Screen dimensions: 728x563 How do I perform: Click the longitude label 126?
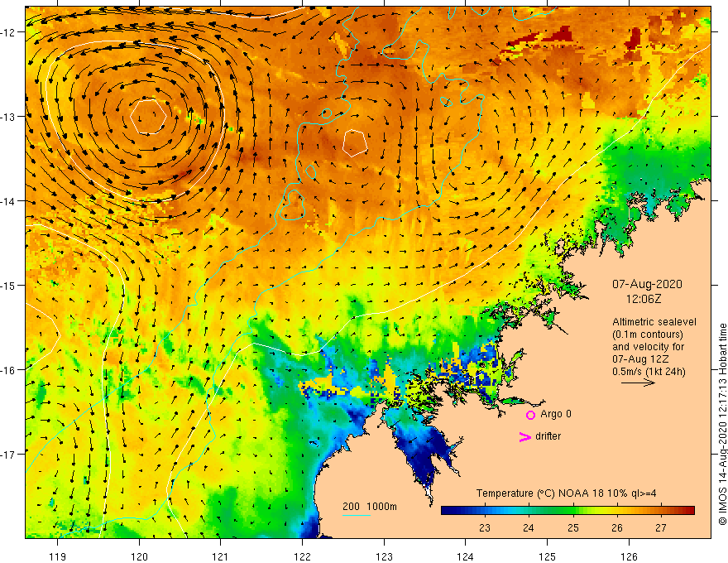tap(629, 556)
